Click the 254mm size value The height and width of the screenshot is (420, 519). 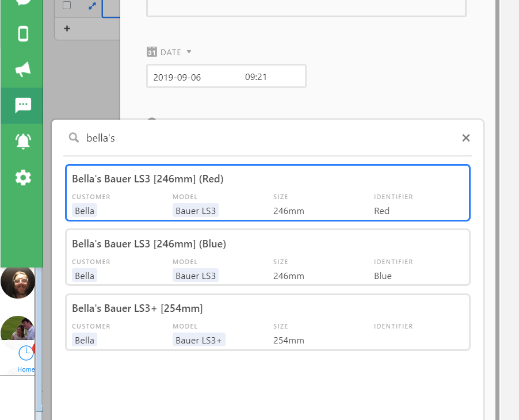tap(289, 340)
